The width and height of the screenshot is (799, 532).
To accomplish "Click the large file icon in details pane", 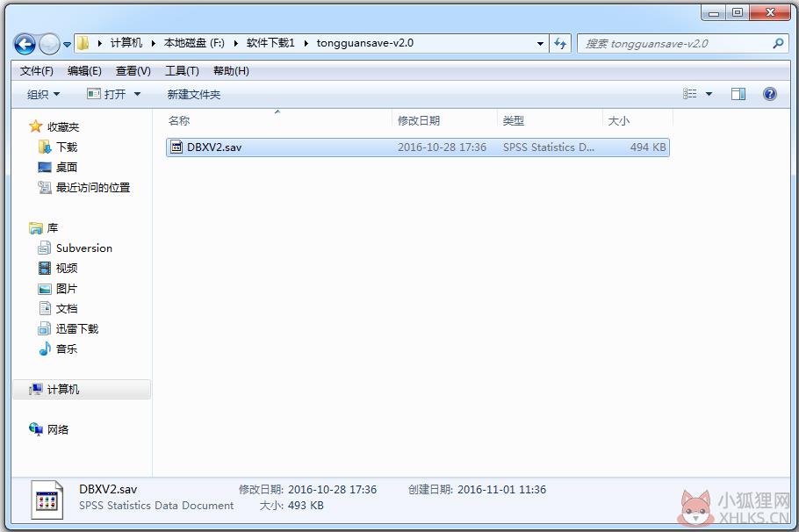I will [x=47, y=500].
